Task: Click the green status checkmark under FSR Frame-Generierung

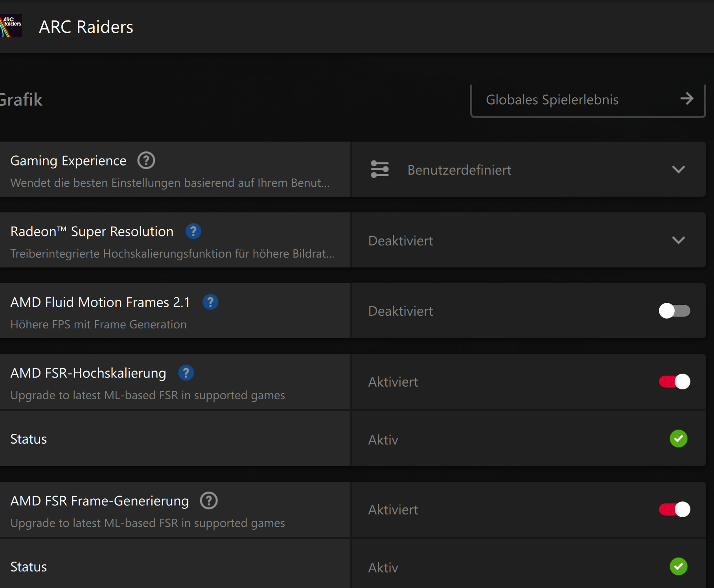Action: click(x=678, y=567)
